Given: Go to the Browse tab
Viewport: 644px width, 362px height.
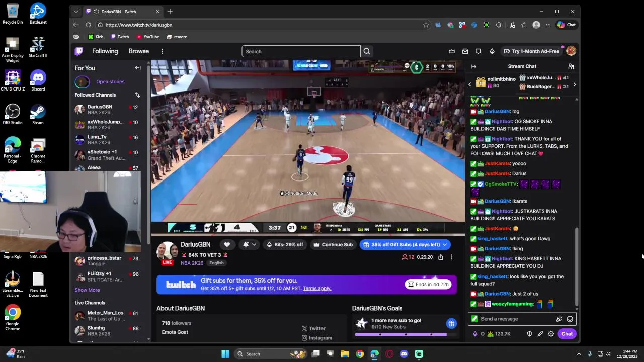Looking at the screenshot, I should 138,51.
